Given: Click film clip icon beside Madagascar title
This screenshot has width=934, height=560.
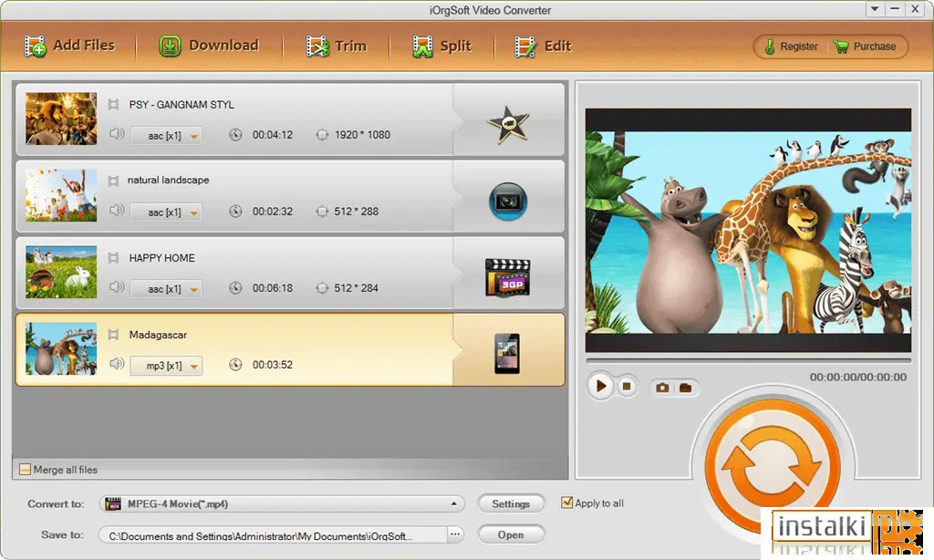Looking at the screenshot, I should tap(113, 335).
